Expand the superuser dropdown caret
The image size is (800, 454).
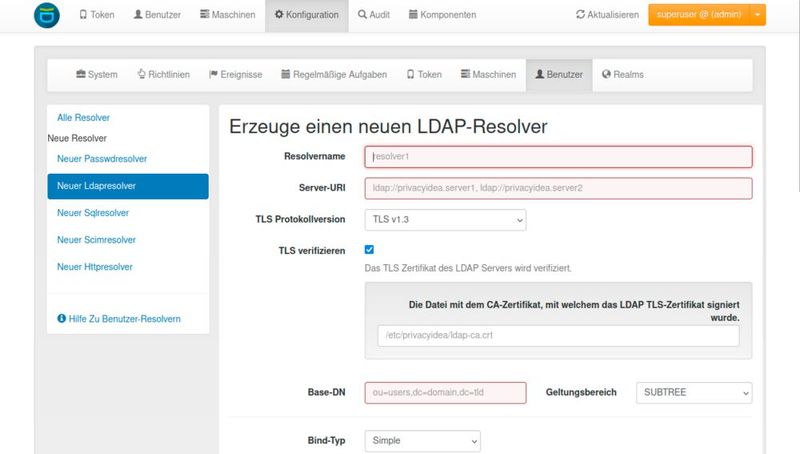click(x=758, y=15)
